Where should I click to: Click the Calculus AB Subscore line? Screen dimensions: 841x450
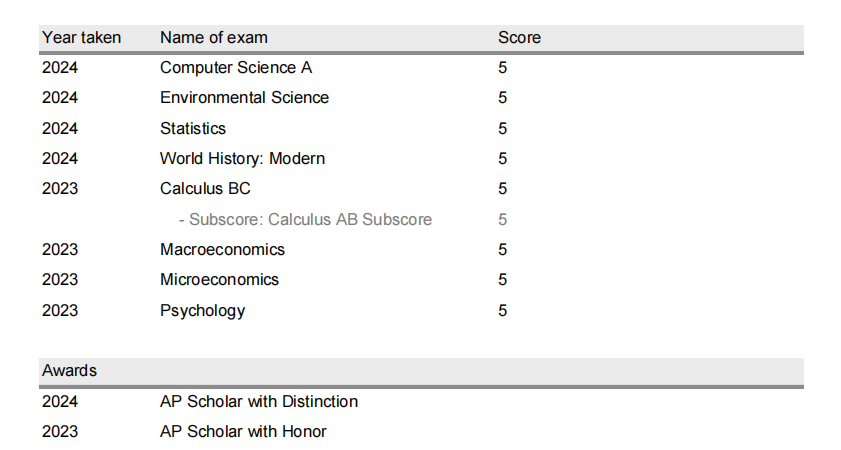click(x=305, y=219)
